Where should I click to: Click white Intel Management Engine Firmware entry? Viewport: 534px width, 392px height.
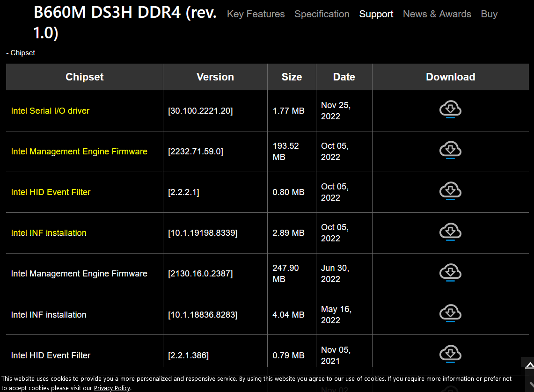click(79, 274)
